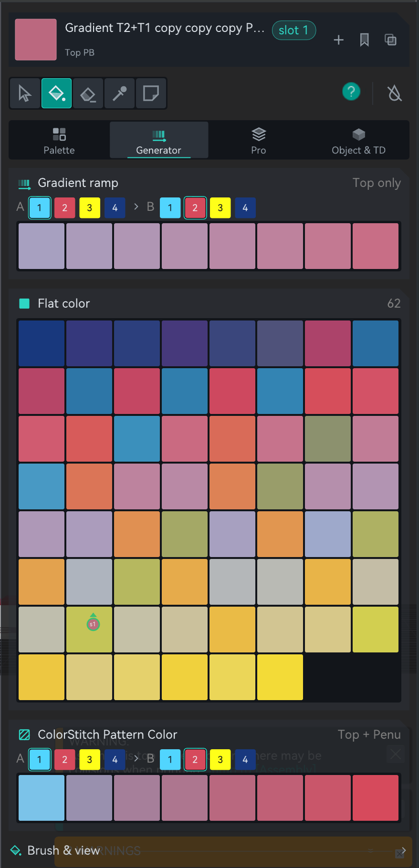Click the Flat color section icon
The image size is (419, 868).
(x=24, y=304)
